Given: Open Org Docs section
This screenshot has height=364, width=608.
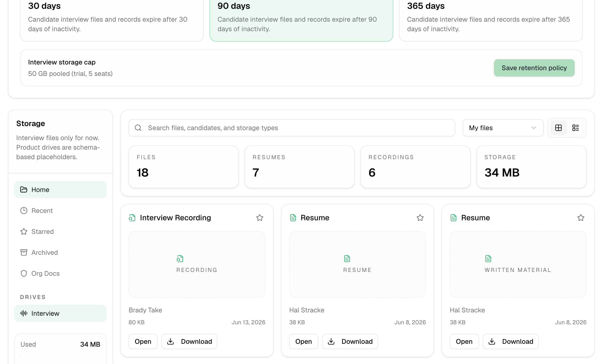Looking at the screenshot, I should 60,273.
